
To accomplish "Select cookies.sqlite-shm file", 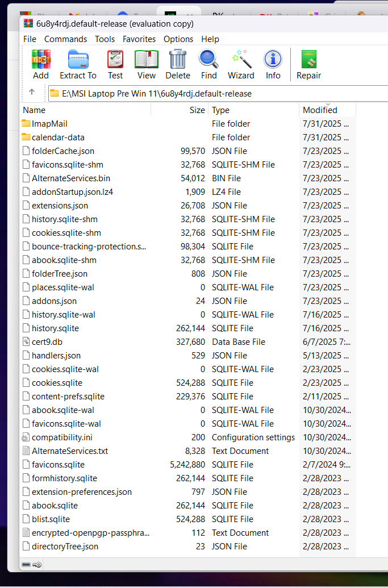I will click(66, 232).
